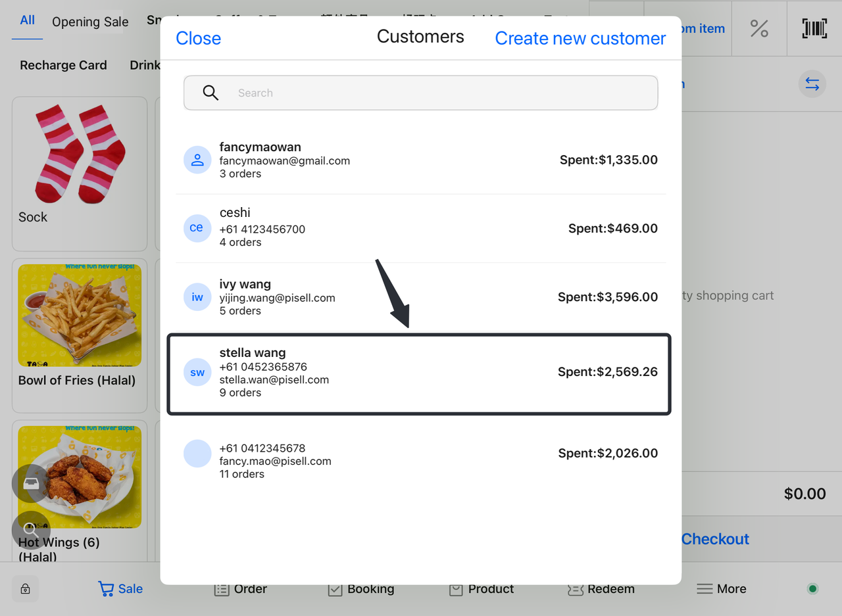Open the More menu
The width and height of the screenshot is (842, 616).
[x=722, y=589]
